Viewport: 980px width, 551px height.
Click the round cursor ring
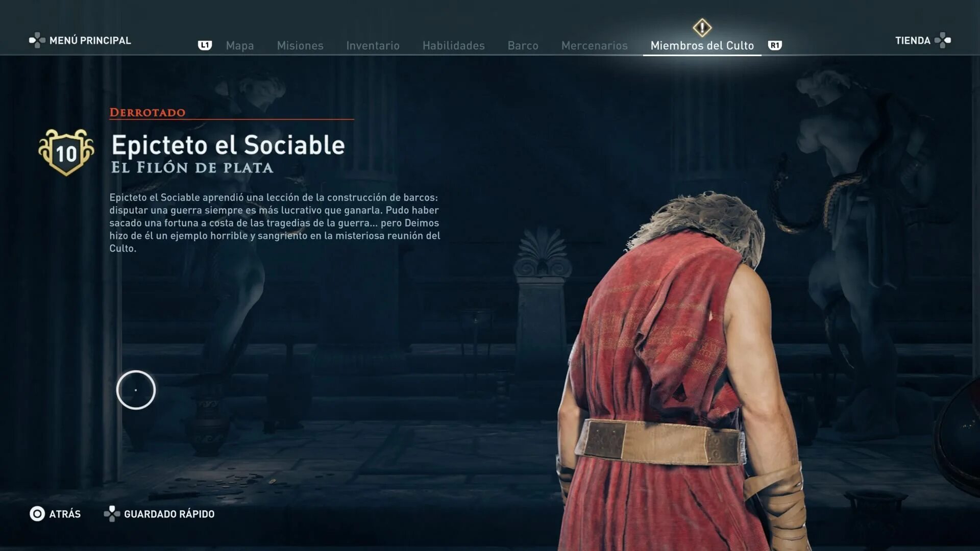point(136,390)
